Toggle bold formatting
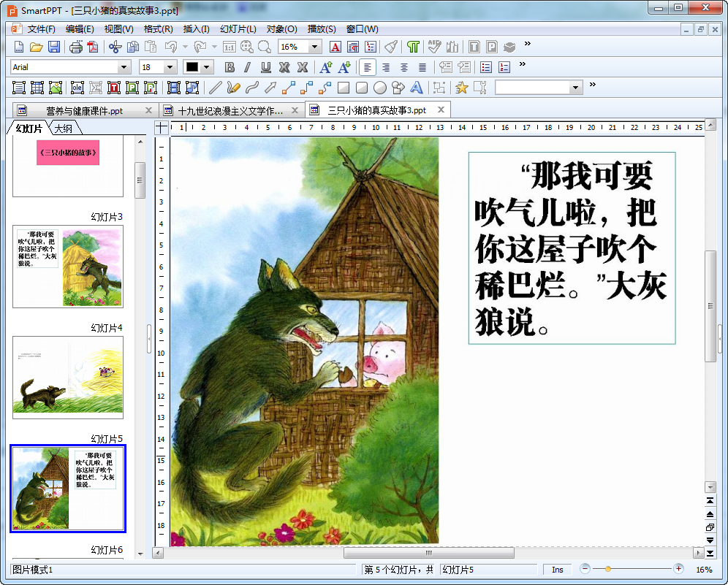The image size is (728, 585). pyautogui.click(x=230, y=67)
